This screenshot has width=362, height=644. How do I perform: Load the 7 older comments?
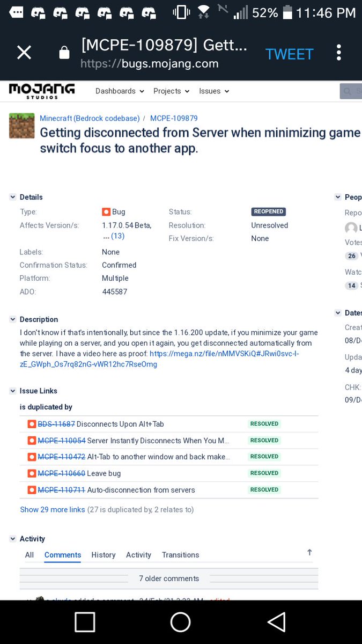tap(169, 579)
